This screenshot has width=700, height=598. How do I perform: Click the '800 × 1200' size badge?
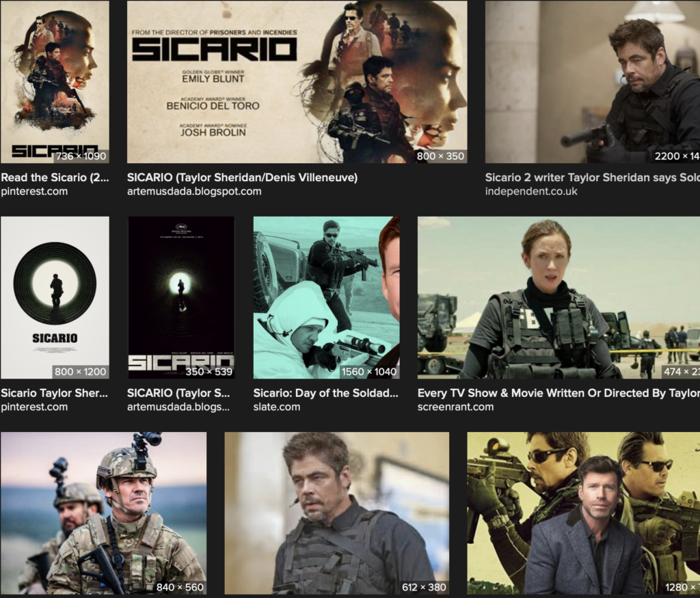coord(81,372)
